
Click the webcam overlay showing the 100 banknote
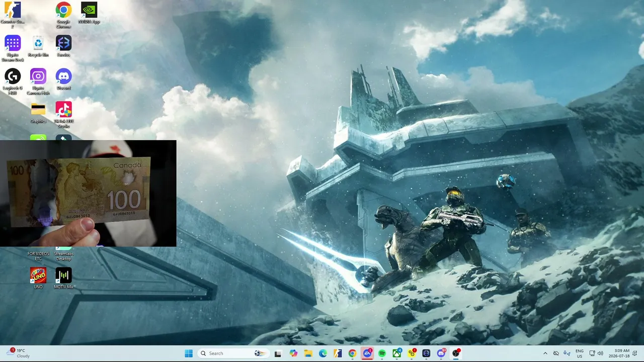click(88, 194)
